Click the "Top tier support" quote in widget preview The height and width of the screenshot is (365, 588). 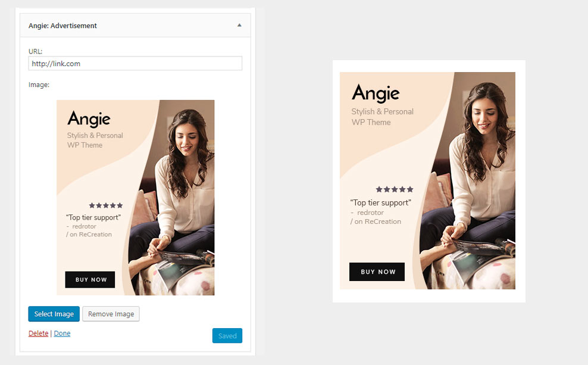click(93, 217)
